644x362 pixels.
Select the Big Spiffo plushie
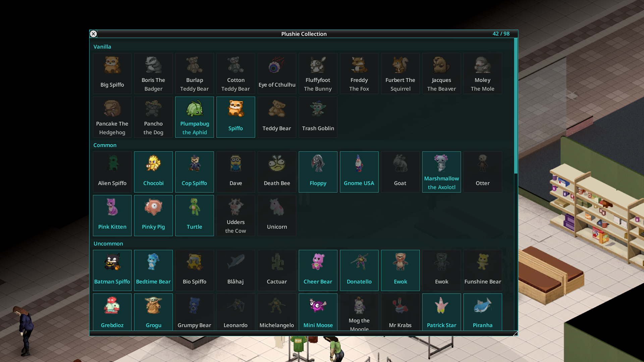(x=112, y=73)
